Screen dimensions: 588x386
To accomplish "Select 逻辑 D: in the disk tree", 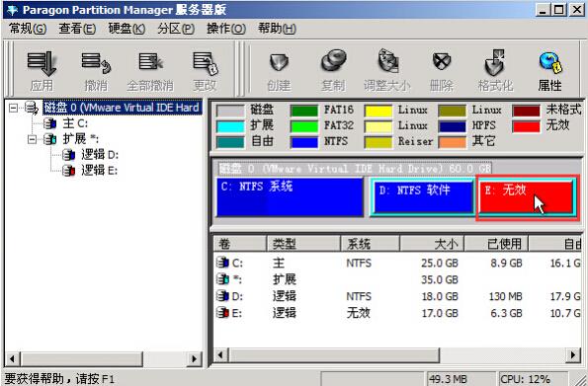I will point(100,155).
